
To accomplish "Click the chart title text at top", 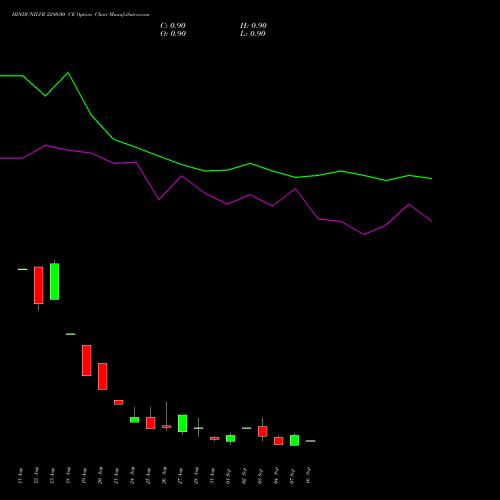I will click(81, 15).
